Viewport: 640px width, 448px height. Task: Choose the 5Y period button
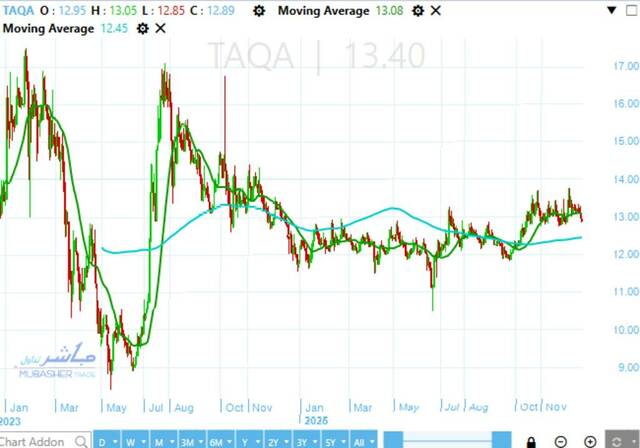(335, 440)
